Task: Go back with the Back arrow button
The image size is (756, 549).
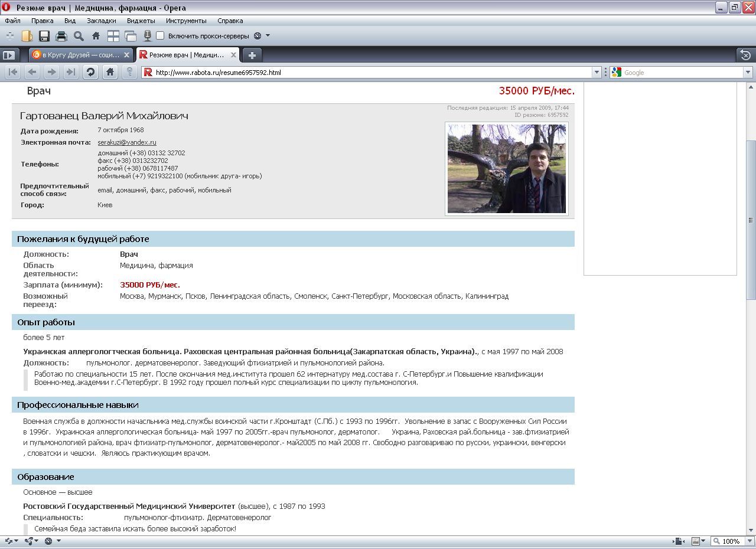Action: pos(32,72)
